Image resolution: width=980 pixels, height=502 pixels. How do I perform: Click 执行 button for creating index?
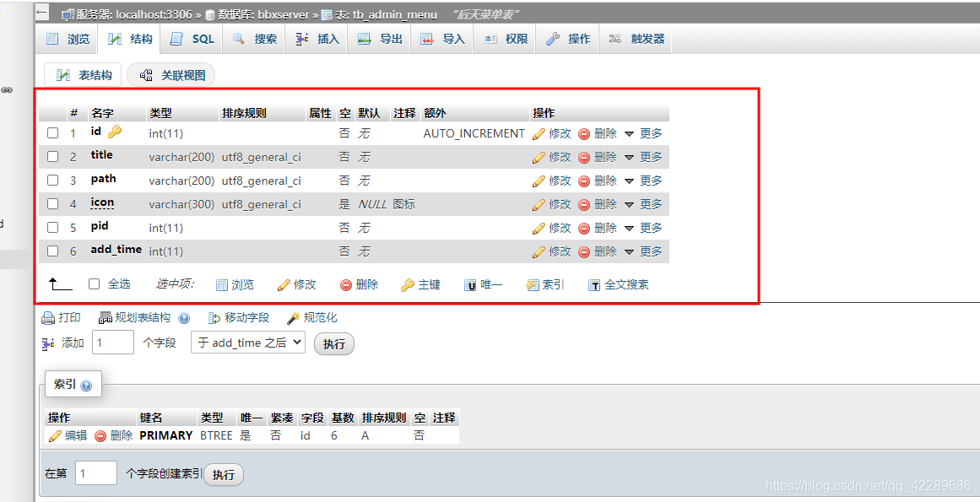[x=224, y=475]
